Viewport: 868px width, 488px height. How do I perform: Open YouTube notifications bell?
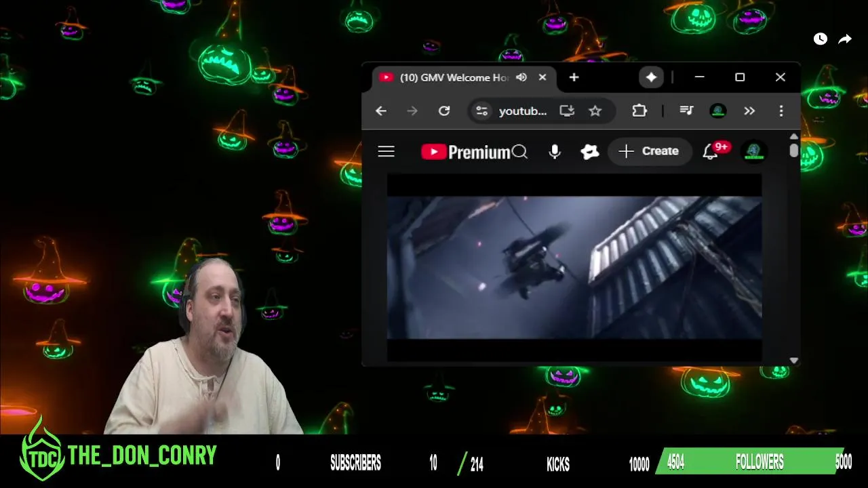pyautogui.click(x=710, y=152)
